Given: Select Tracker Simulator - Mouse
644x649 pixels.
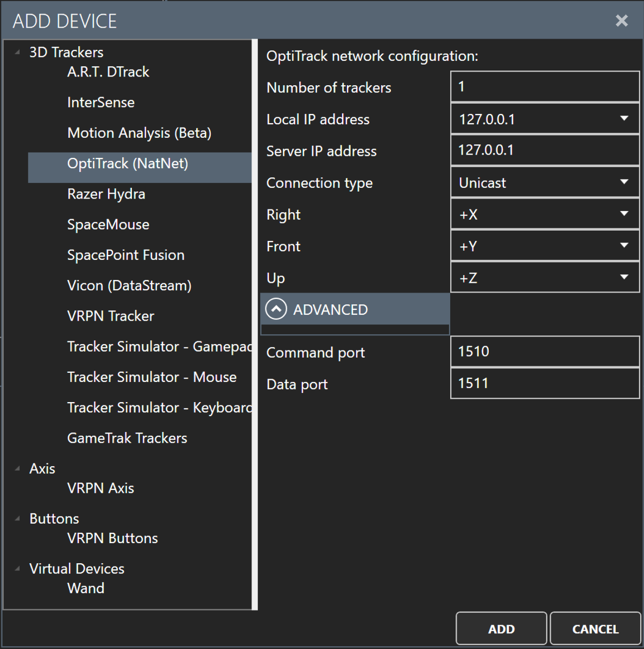Looking at the screenshot, I should (x=151, y=377).
